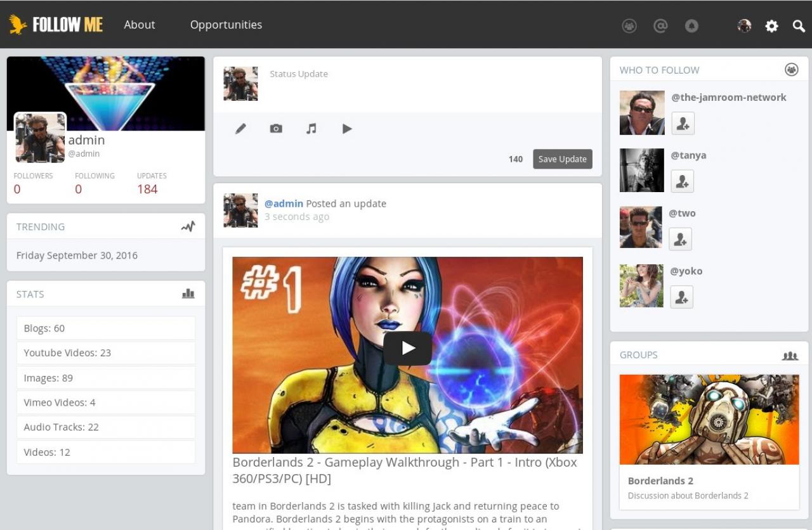Follow @the-jamroom-network with add-user button

coord(683,124)
